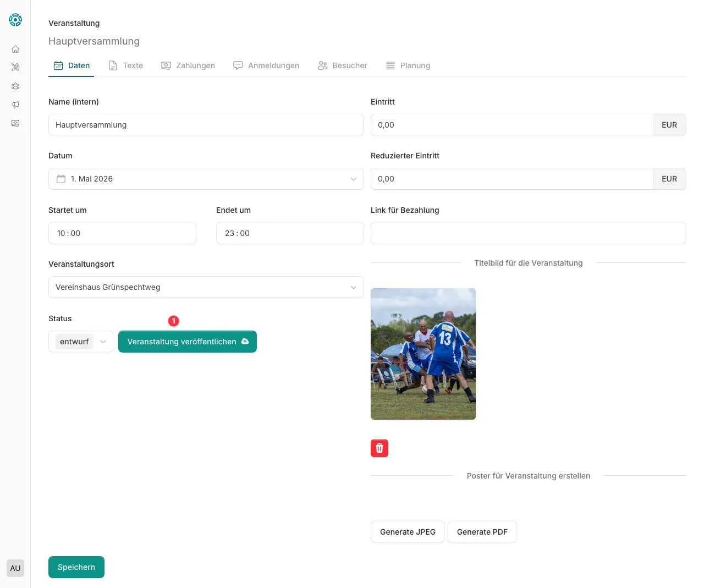Viewport: 704px width, 588px height.
Task: Open the home icon in the sidebar
Action: pos(15,49)
